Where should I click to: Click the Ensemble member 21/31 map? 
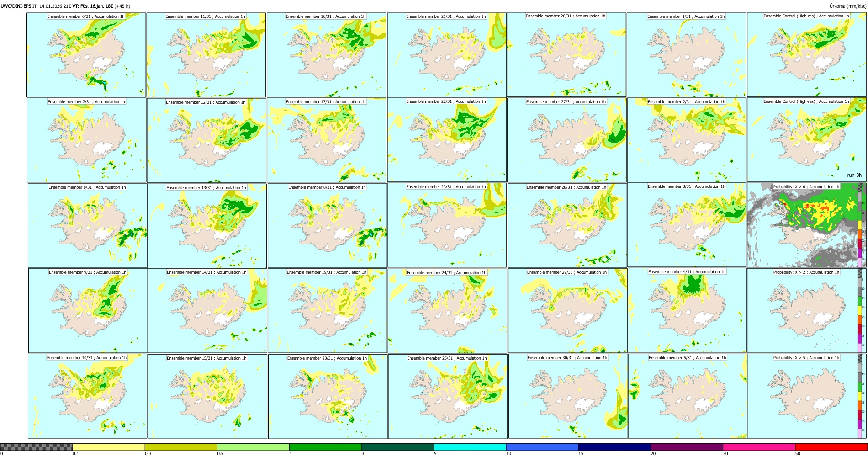tap(447, 55)
